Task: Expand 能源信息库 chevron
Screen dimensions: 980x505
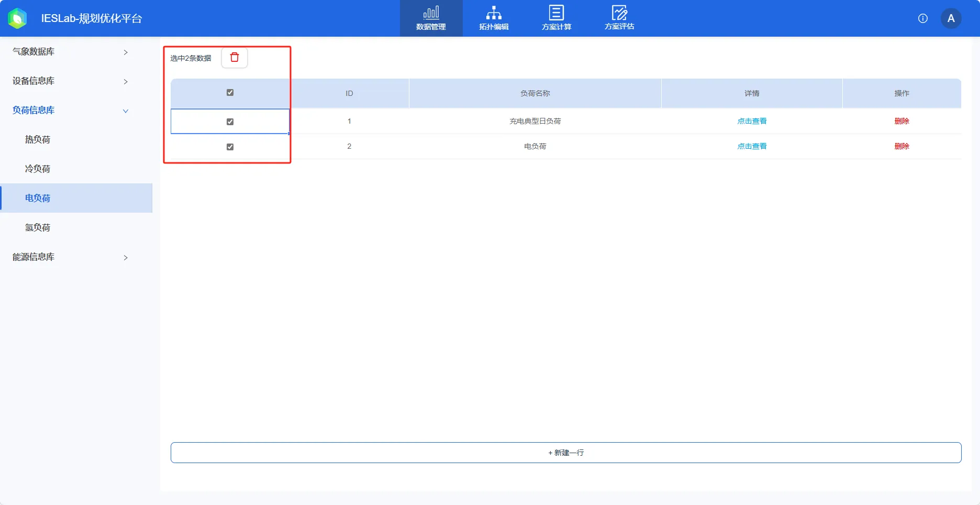Action: click(x=126, y=257)
